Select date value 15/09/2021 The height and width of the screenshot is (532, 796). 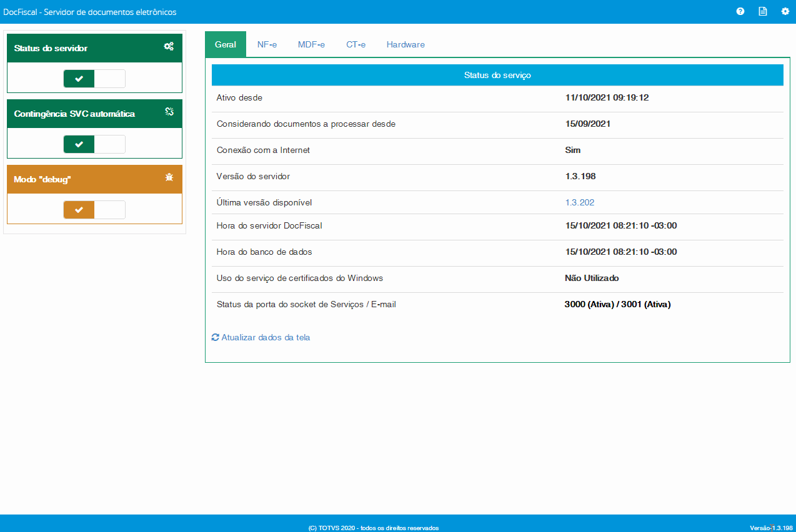[588, 124]
